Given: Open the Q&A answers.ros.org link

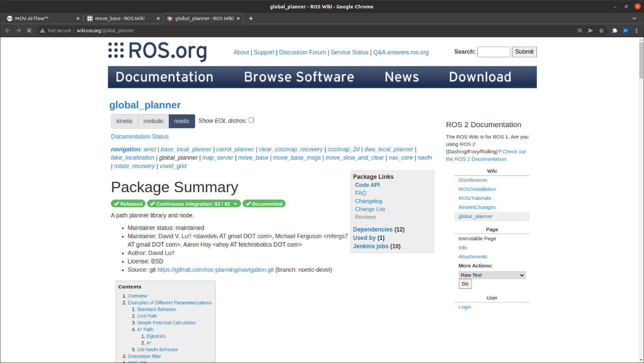Looking at the screenshot, I should tap(401, 52).
